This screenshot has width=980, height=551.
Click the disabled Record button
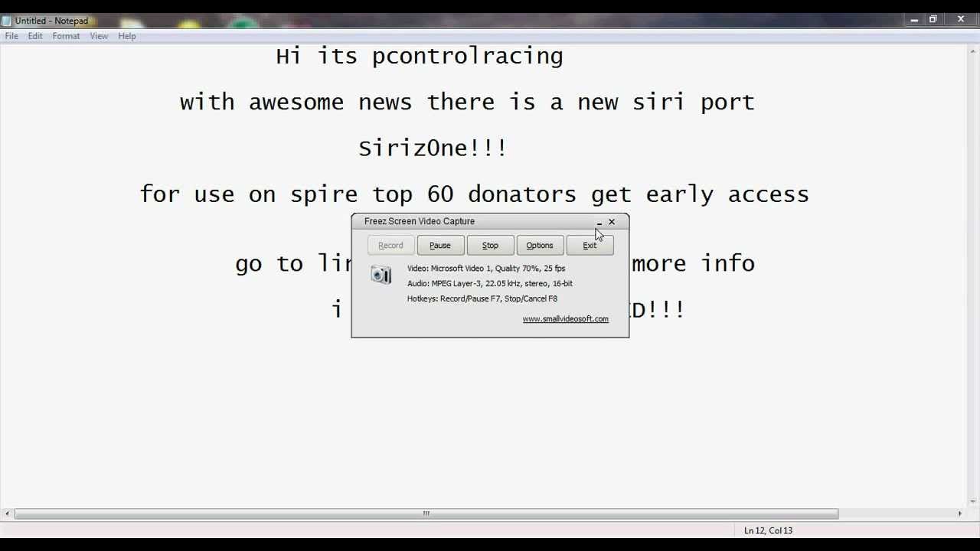click(x=390, y=246)
